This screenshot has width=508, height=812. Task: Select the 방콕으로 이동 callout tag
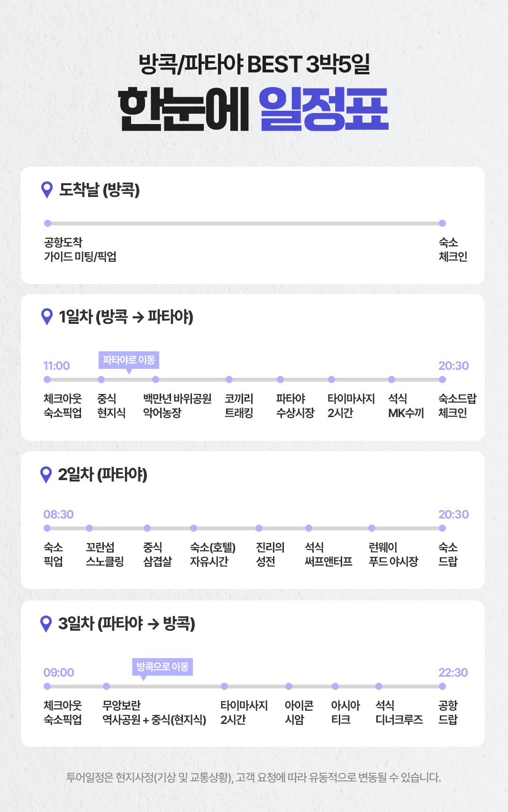[163, 667]
